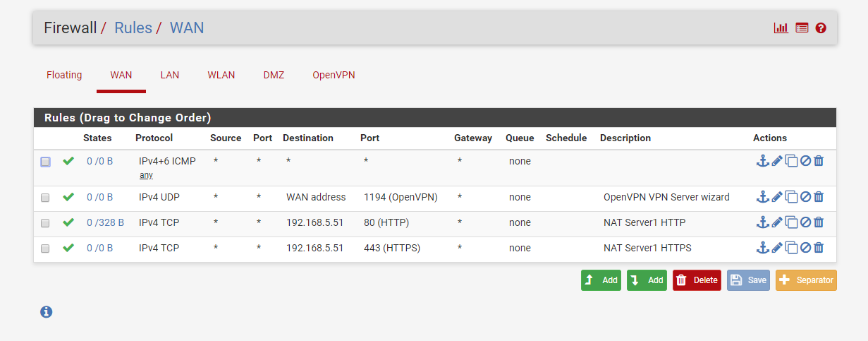Click the disable icon for the ICMP rule
Image resolution: width=868 pixels, height=341 pixels.
tap(805, 162)
